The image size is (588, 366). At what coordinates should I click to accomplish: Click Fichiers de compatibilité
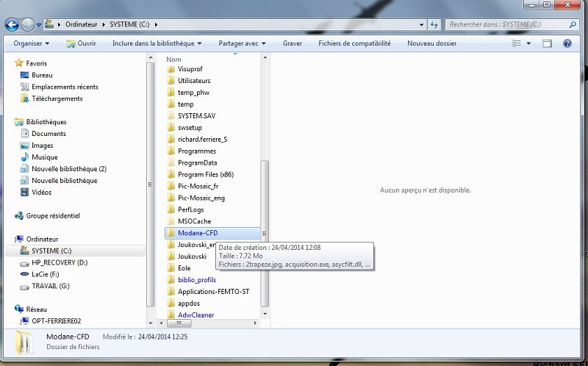354,43
